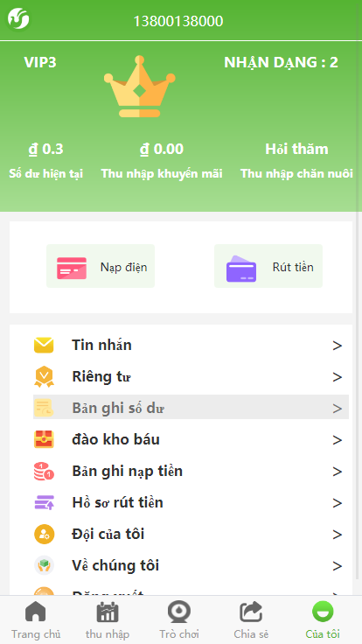Image resolution: width=362 pixels, height=644 pixels.
Task: Click the Hồ sơ rút tiền purple icon
Action: pos(44,503)
